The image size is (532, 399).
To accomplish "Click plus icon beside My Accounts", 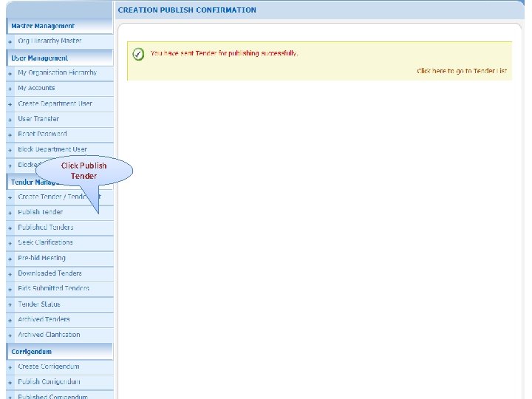I will pos(10,89).
